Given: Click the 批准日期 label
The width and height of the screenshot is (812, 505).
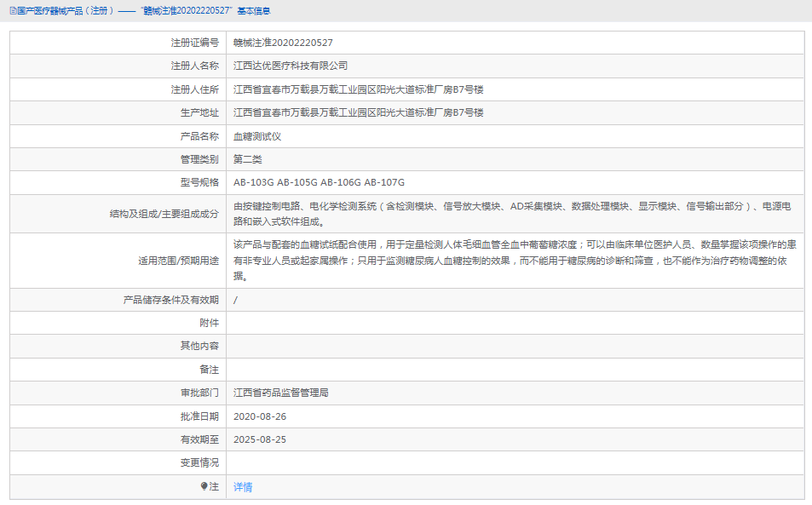Looking at the screenshot, I should pyautogui.click(x=199, y=416).
